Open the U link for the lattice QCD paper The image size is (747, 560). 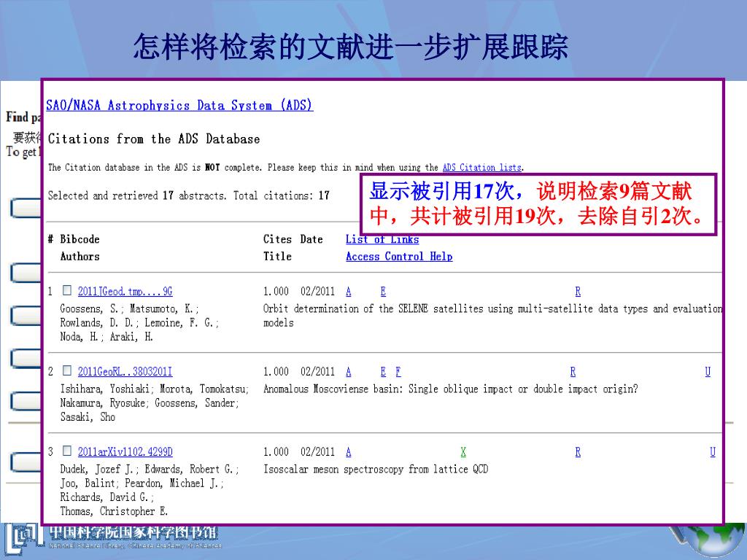tap(713, 452)
